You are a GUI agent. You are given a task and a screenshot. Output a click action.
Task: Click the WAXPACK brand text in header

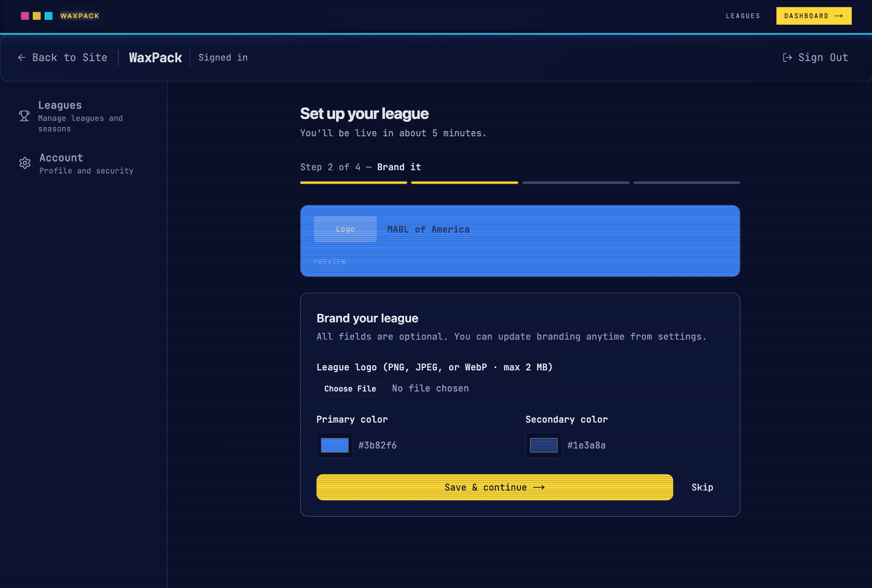click(x=80, y=16)
